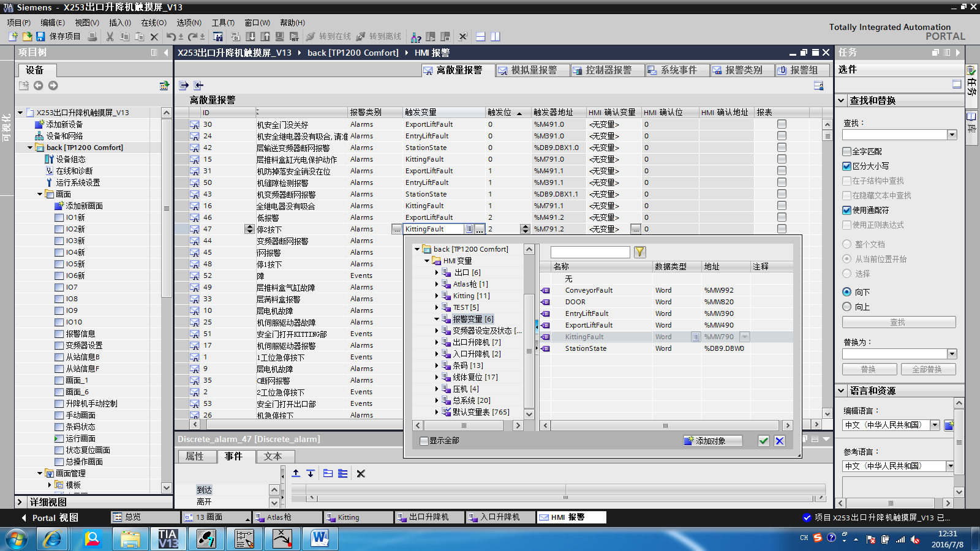Open the Kitting editor in the bottom bar
This screenshot has width=980, height=551.
tap(359, 517)
